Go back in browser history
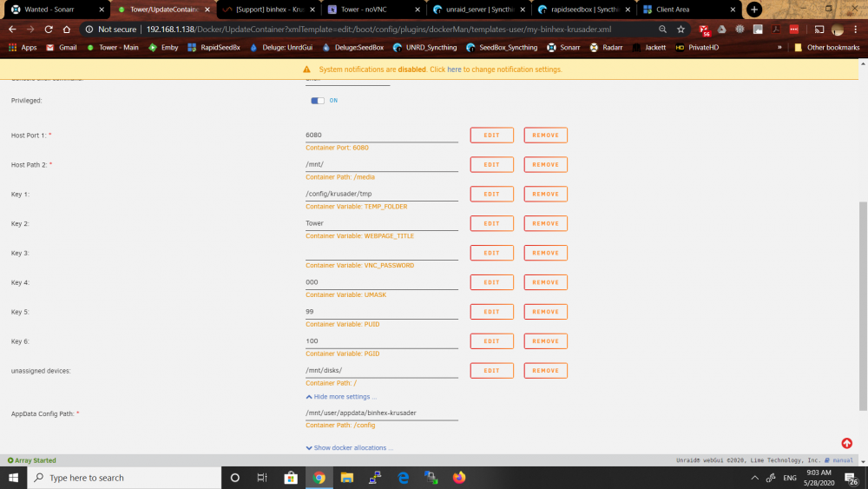 coord(12,30)
